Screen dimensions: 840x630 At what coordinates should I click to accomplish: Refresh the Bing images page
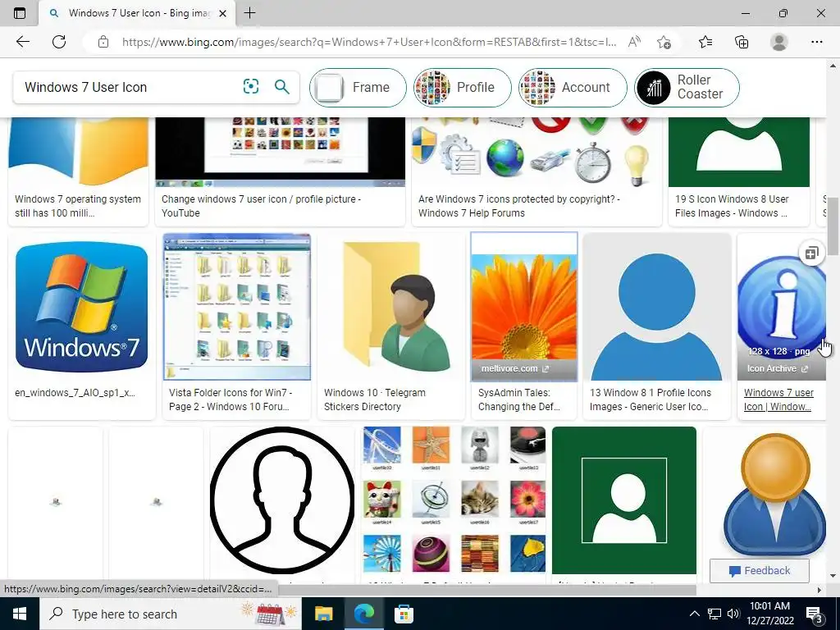59,42
